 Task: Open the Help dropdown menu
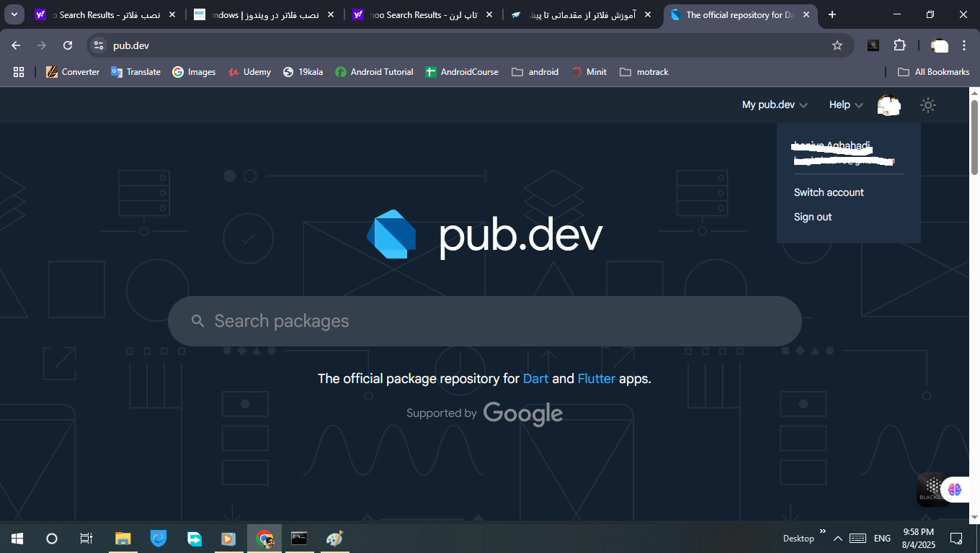pos(845,105)
